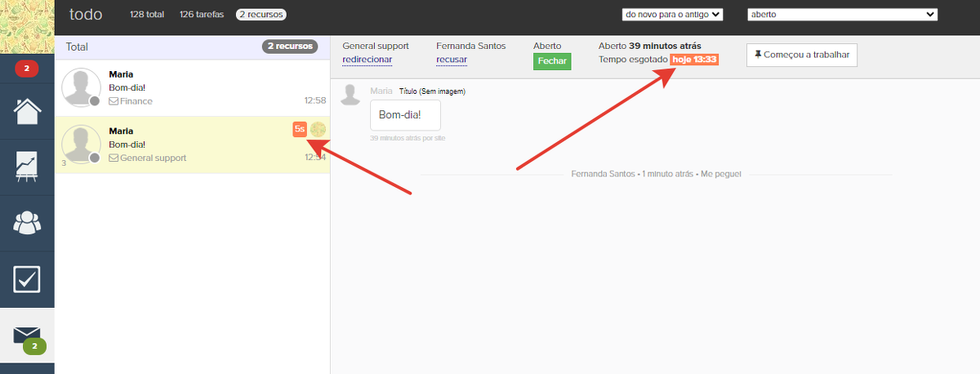
Task: Select the '126 tarefas' filter in header
Action: 202,14
